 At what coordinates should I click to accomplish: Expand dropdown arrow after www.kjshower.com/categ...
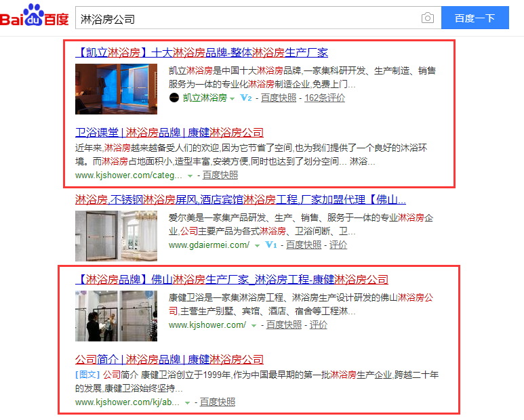[x=190, y=176]
